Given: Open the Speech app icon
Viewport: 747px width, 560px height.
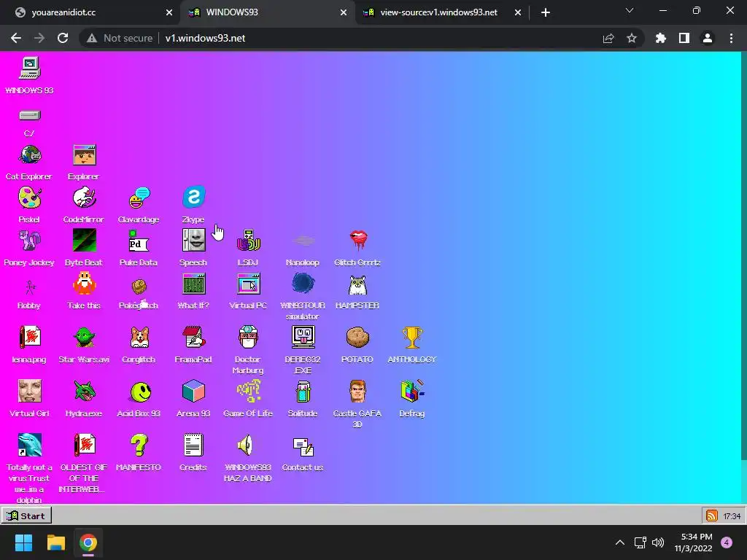Looking at the screenshot, I should click(x=193, y=240).
